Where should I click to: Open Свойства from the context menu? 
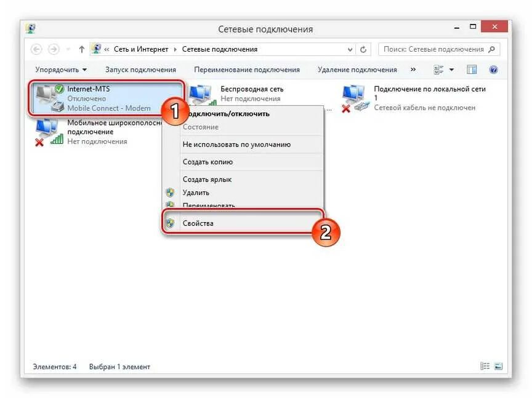[243, 223]
